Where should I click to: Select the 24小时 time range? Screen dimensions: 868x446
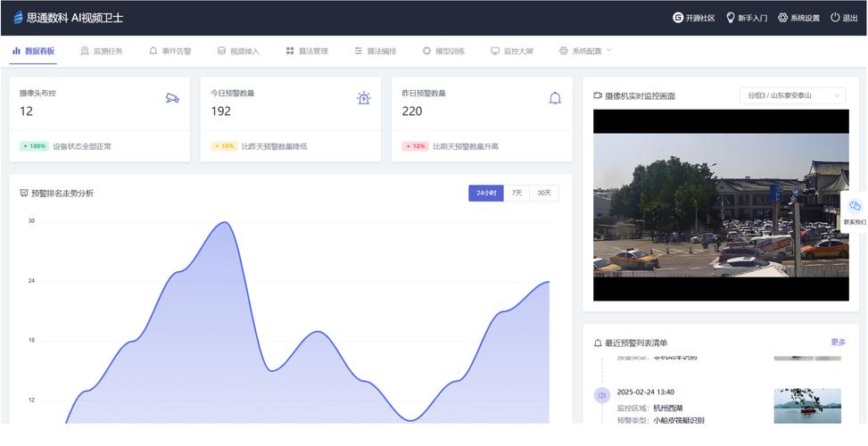click(486, 194)
